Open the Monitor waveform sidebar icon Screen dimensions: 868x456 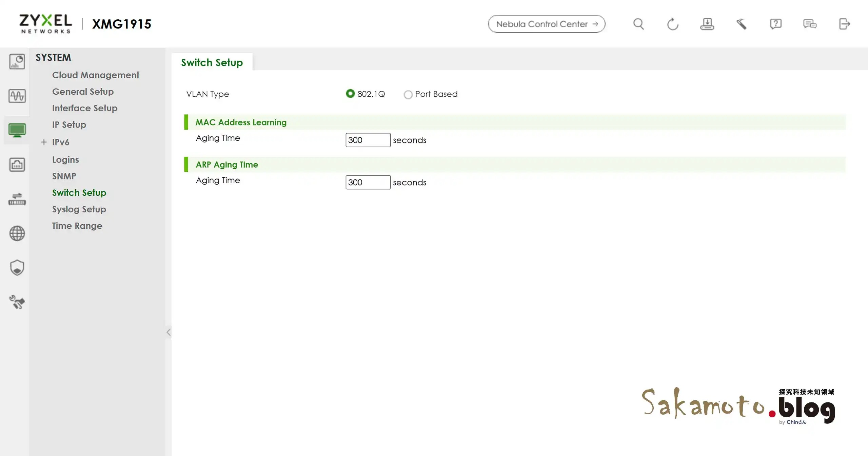coord(17,96)
